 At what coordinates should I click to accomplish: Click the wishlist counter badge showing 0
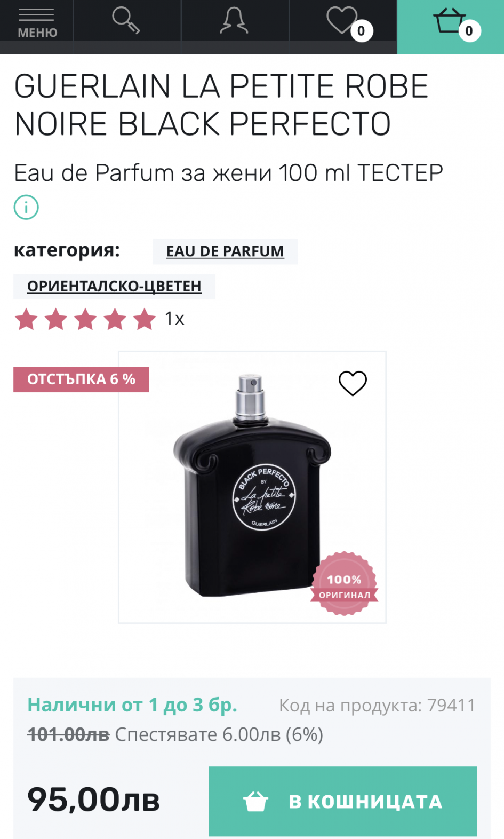pyautogui.click(x=362, y=31)
